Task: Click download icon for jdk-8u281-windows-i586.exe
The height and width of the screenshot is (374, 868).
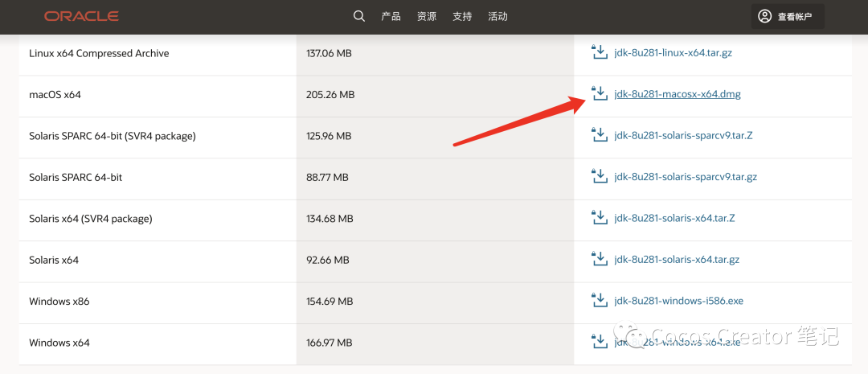Action: (600, 301)
